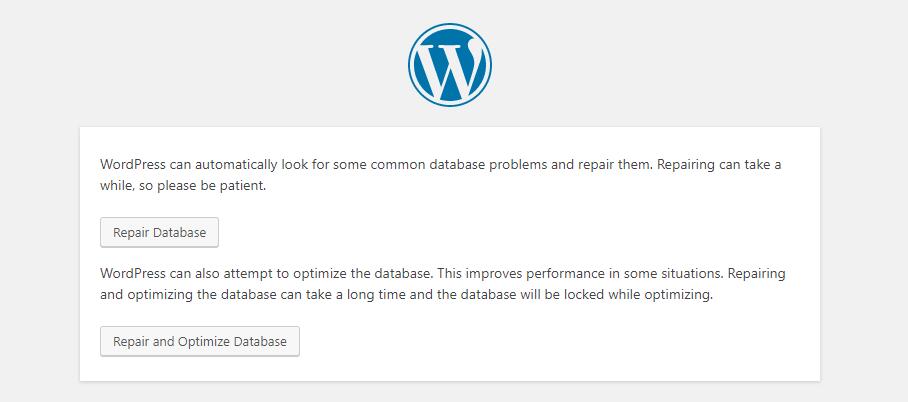The width and height of the screenshot is (908, 402).
Task: Click empty white panel area beside Repair Database
Action: point(500,232)
